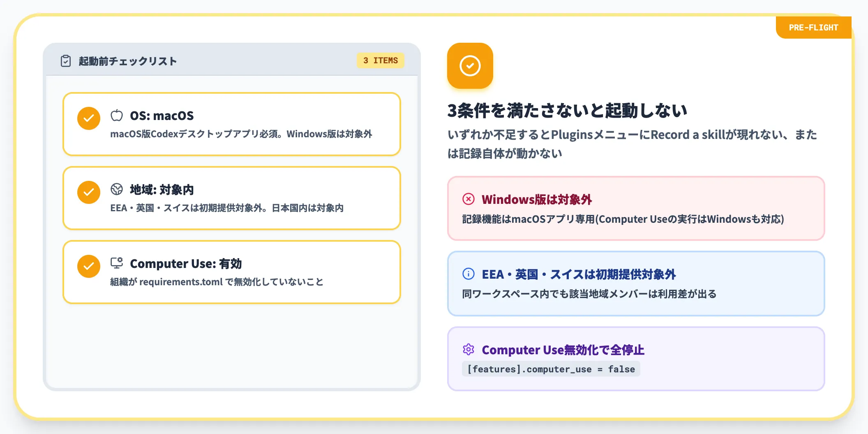
Task: Click the Computer Use: 有効 item title
Action: coord(186,264)
